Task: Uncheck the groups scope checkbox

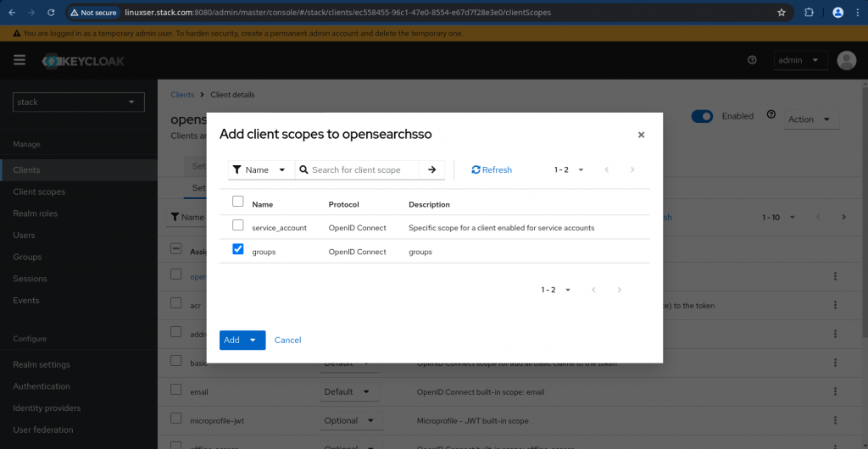Action: coord(238,249)
